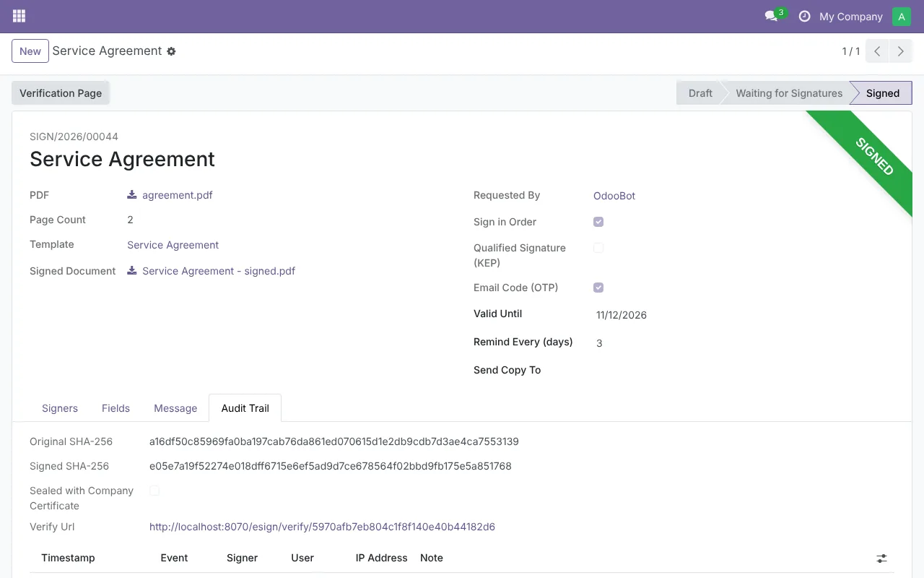Open the localhost verify URL link

point(322,527)
